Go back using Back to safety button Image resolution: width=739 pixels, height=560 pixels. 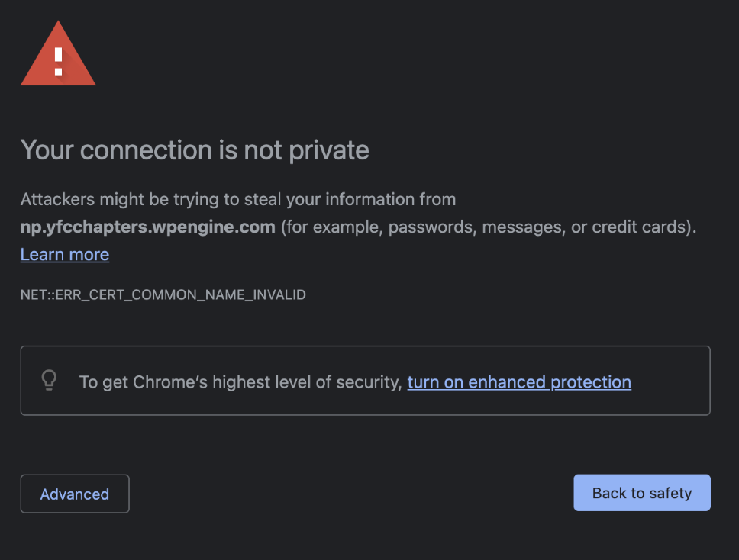[642, 493]
